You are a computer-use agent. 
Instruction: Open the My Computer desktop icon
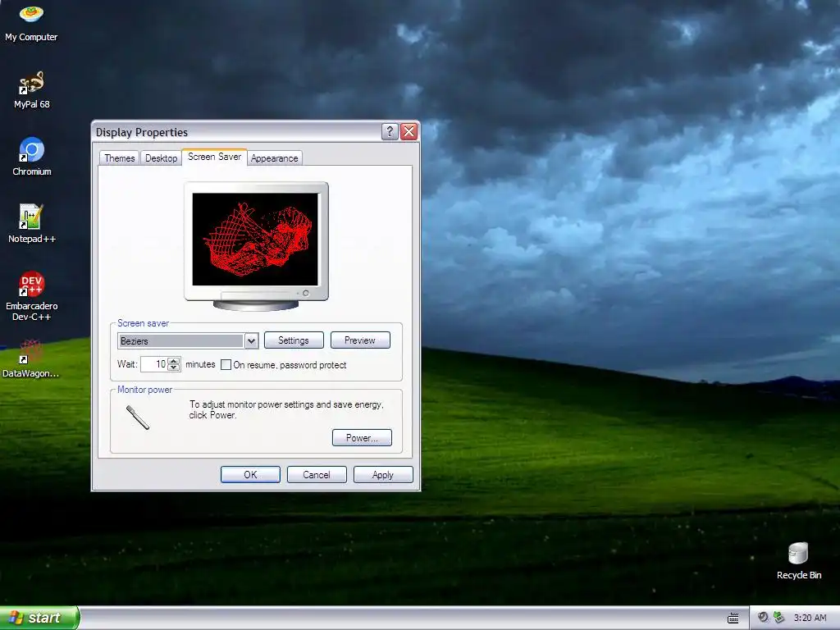pyautogui.click(x=31, y=22)
